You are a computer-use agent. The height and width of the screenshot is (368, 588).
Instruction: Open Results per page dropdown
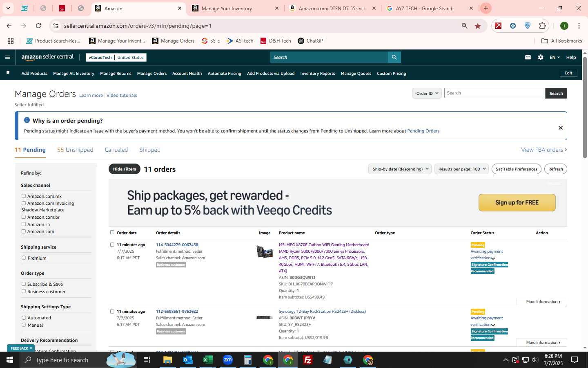click(x=461, y=169)
